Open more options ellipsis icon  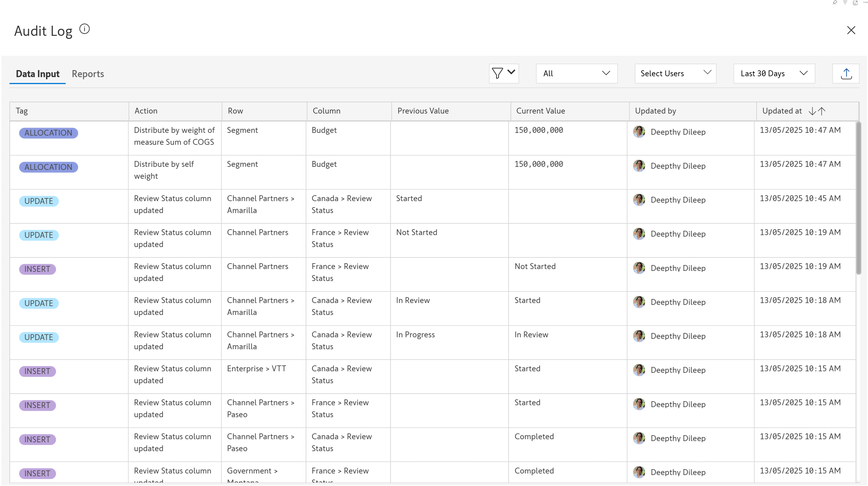[x=865, y=2]
